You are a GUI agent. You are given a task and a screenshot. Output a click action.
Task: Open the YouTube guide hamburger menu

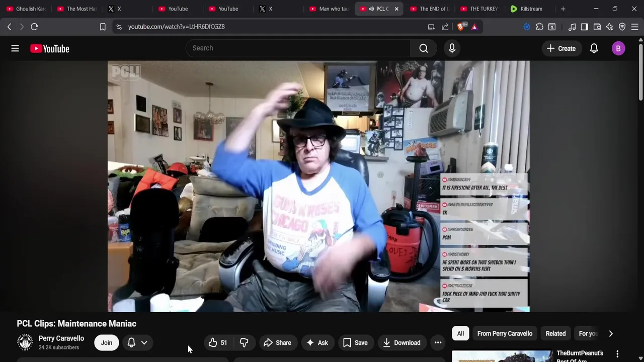(15, 48)
